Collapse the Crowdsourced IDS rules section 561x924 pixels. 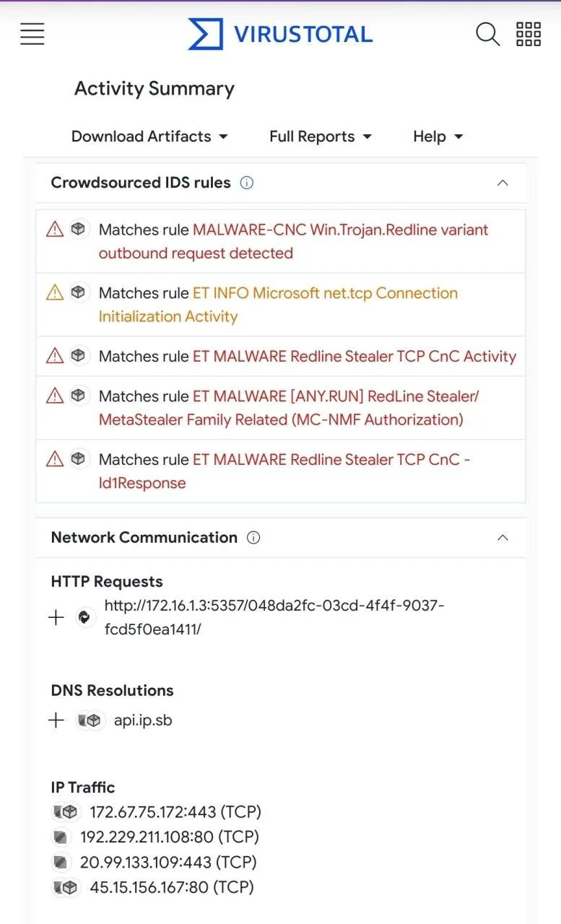pyautogui.click(x=503, y=183)
